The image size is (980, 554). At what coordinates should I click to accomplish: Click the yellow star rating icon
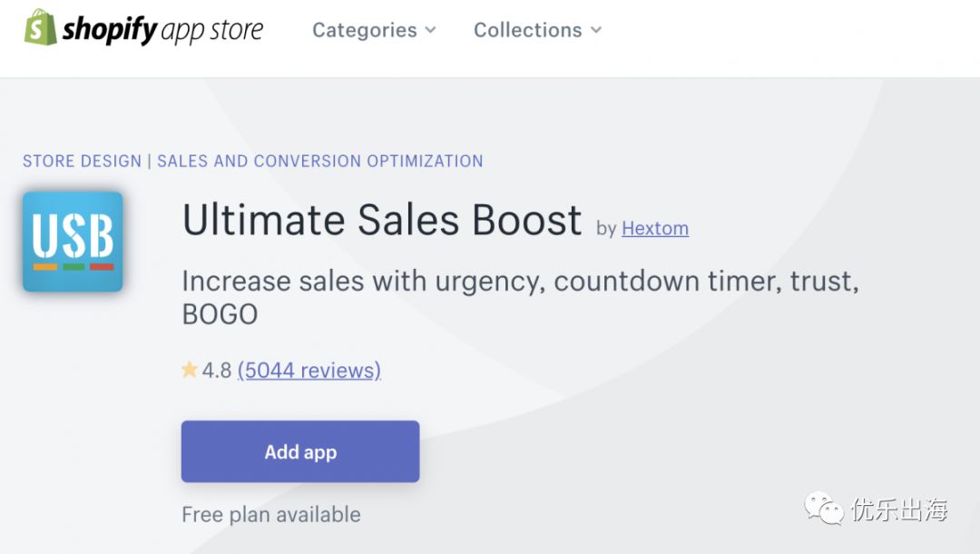coord(190,370)
